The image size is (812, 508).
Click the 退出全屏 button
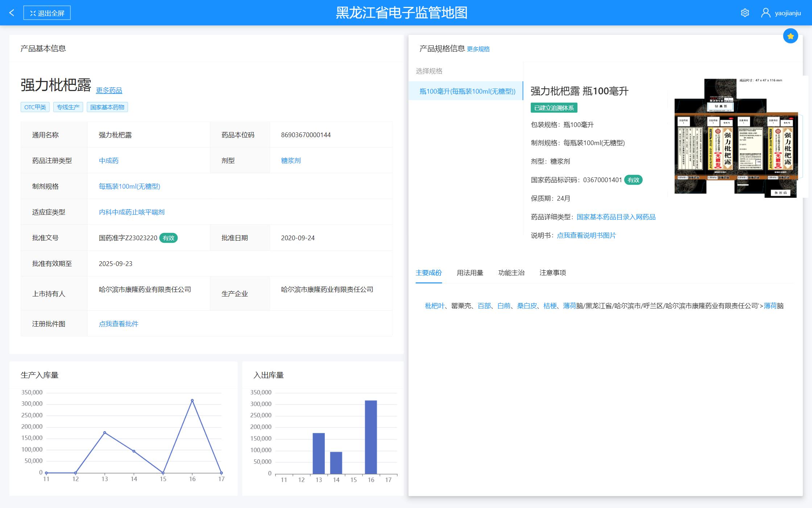(47, 13)
